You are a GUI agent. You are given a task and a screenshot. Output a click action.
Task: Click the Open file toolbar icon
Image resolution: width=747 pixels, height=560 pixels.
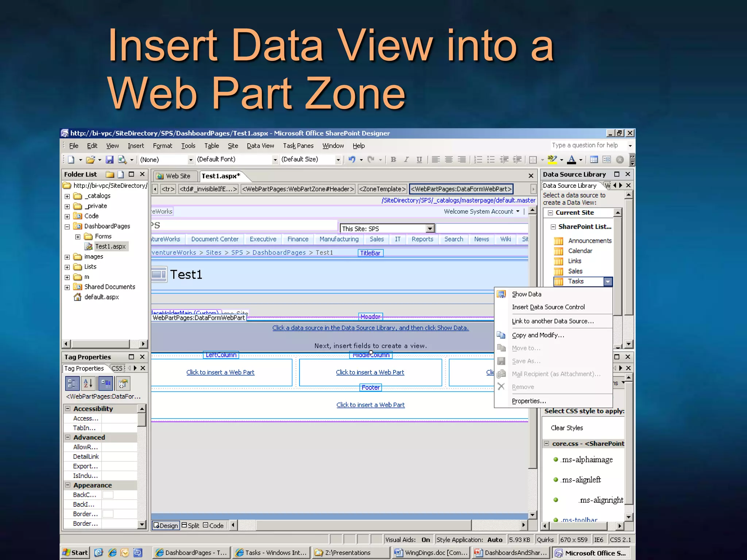(90, 160)
